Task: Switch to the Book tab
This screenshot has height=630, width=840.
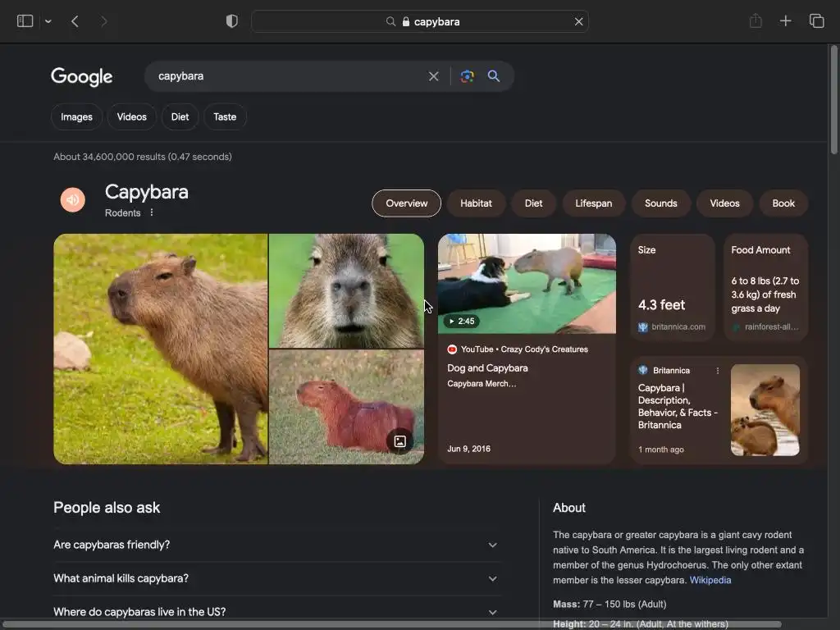Action: click(783, 203)
